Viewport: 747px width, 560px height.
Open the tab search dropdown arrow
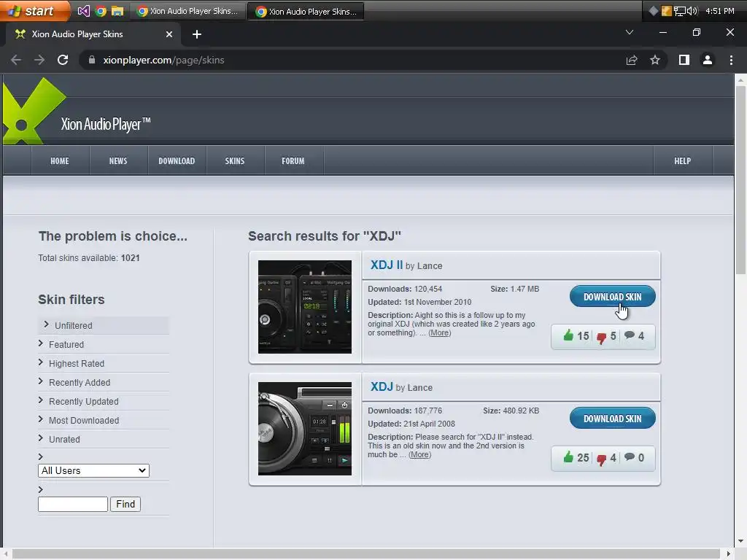630,32
